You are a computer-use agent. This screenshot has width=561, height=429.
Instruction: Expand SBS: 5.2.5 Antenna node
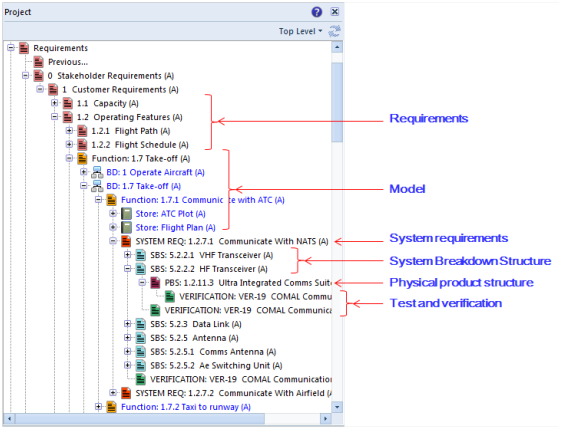coord(127,337)
